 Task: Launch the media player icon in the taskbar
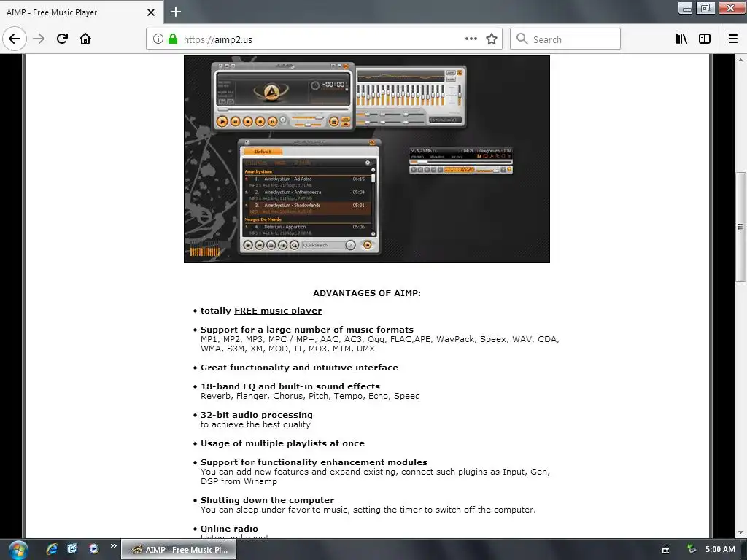[x=94, y=549]
